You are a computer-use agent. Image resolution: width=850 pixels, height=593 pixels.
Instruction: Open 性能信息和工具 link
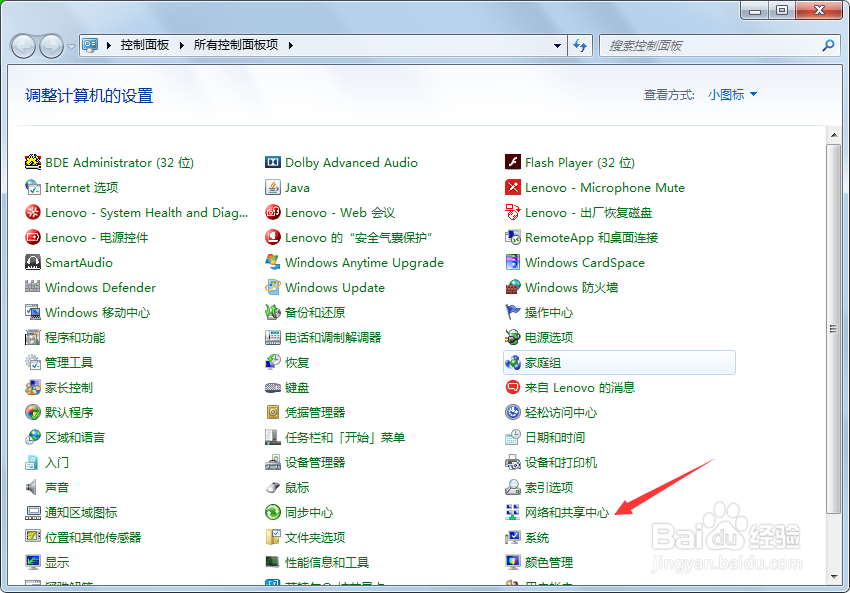click(x=327, y=563)
